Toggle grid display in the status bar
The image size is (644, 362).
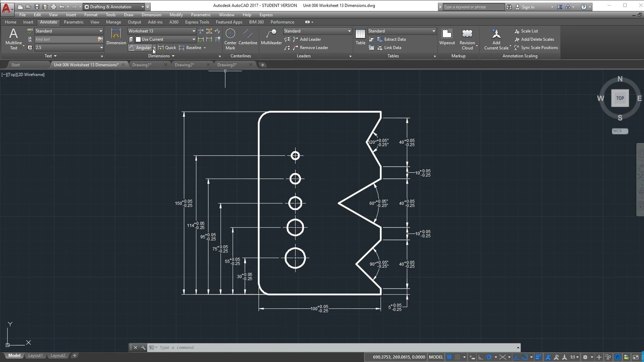tap(450, 357)
